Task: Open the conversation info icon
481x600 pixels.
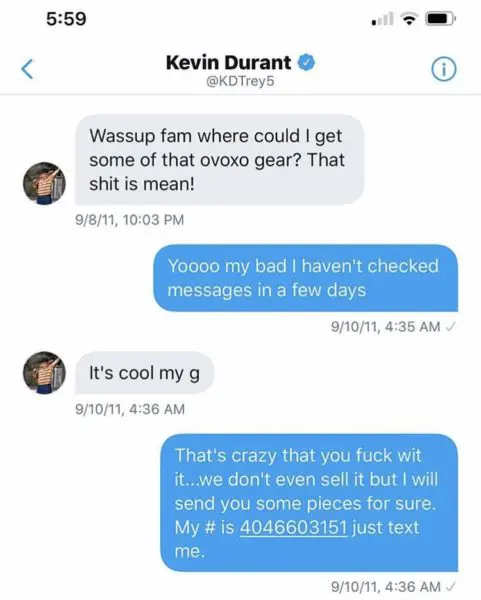Action: pyautogui.click(x=444, y=70)
